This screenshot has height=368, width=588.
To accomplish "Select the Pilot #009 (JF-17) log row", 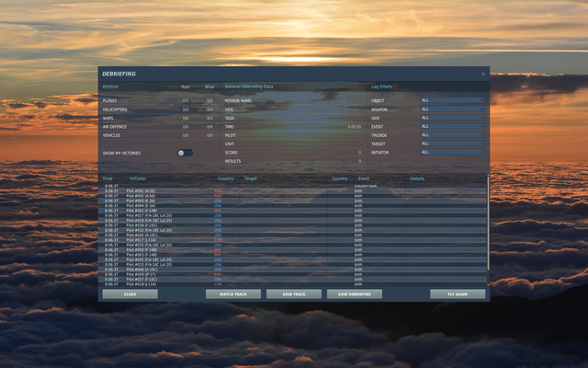I will [x=292, y=274].
